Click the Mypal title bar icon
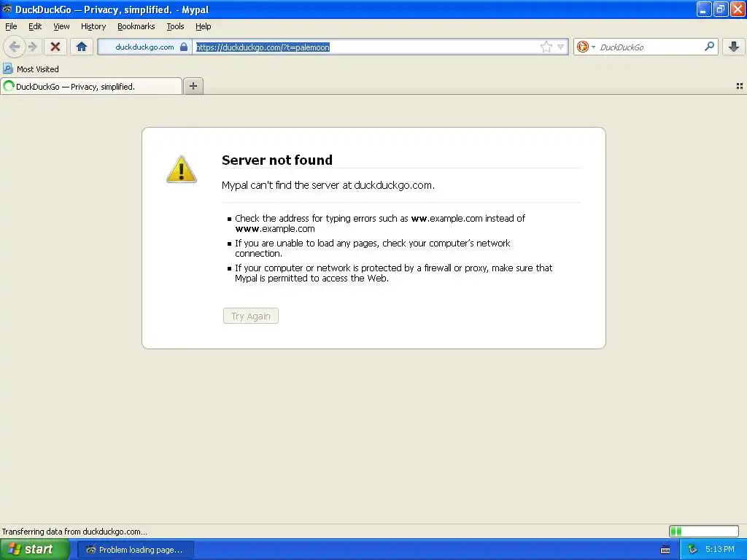The image size is (747, 560). coord(7,9)
